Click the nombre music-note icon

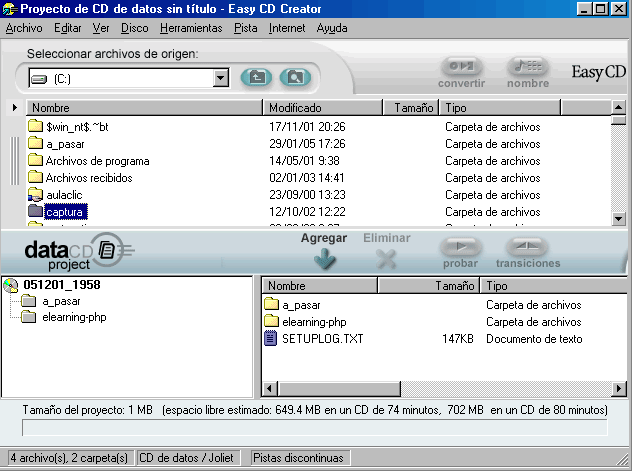[528, 66]
